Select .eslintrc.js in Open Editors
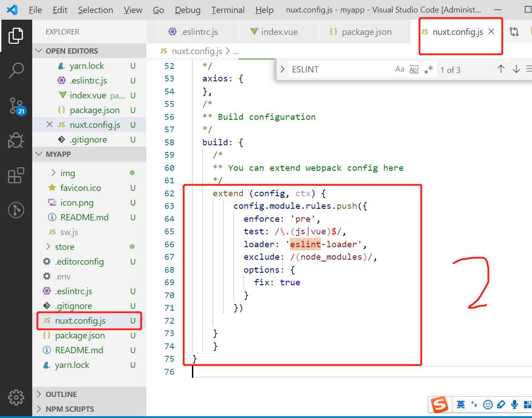The height and width of the screenshot is (418, 532). pyautogui.click(x=88, y=80)
